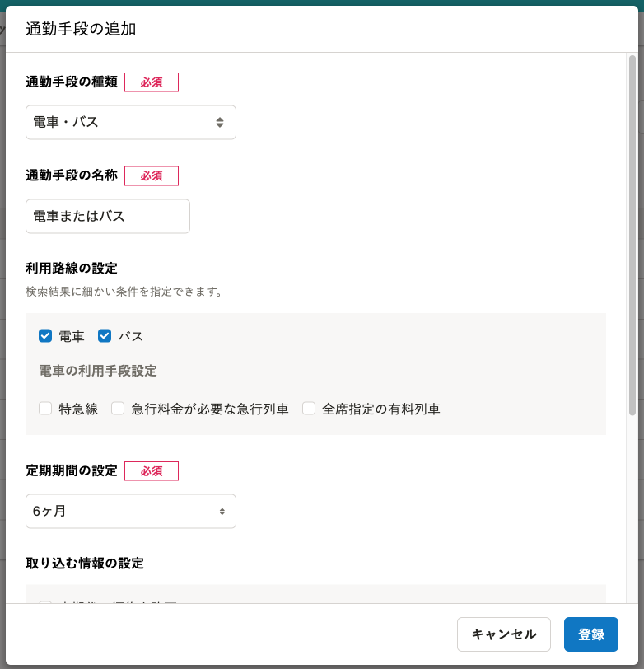Click the 登録 button
This screenshot has width=644, height=669.
pyautogui.click(x=591, y=634)
